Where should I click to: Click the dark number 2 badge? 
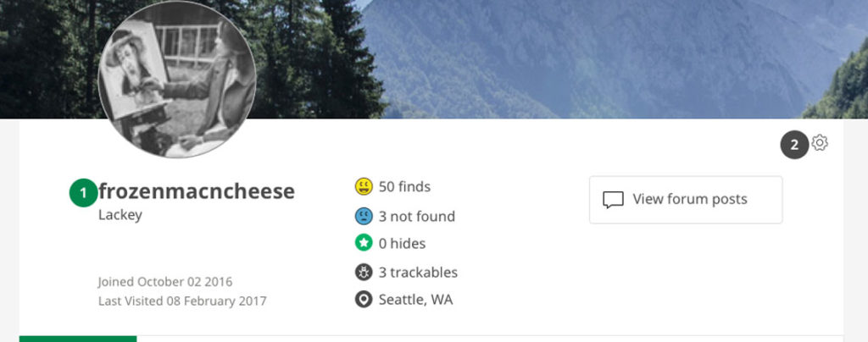tap(794, 145)
